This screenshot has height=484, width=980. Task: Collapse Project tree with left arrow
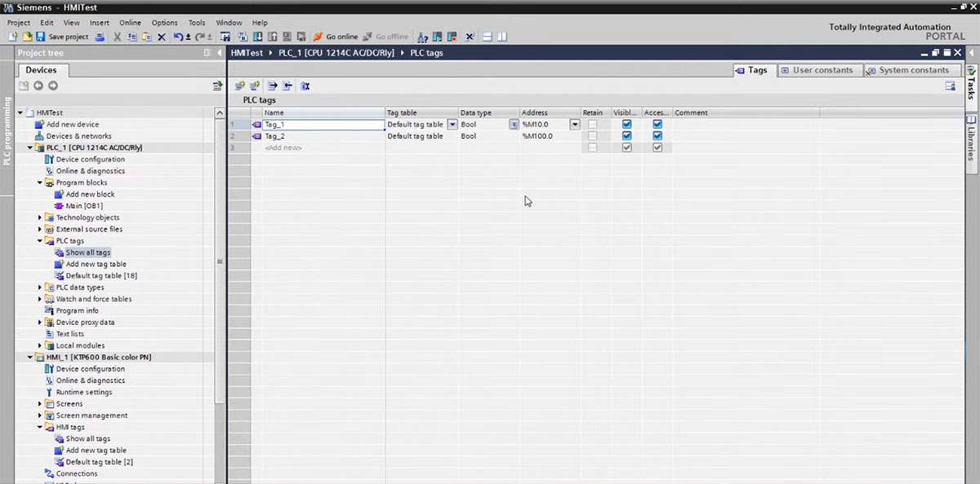tap(219, 53)
